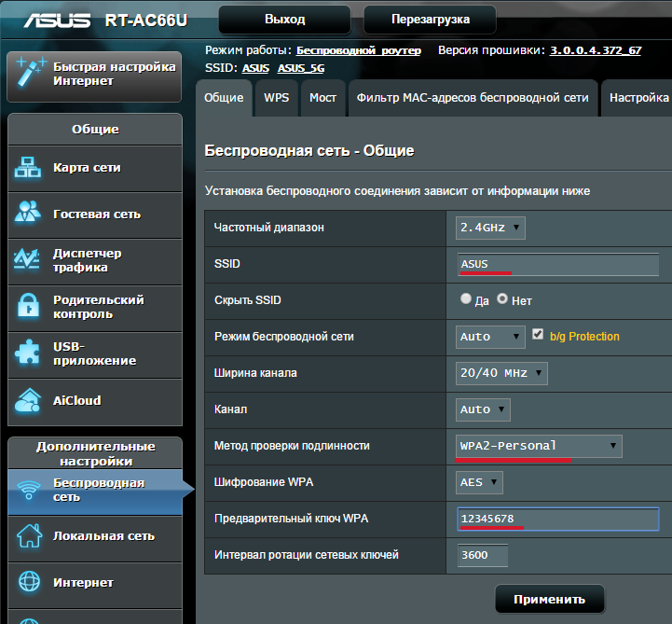Screen dimensions: 672x624
Task: Click the Применить apply button
Action: pyautogui.click(x=549, y=599)
